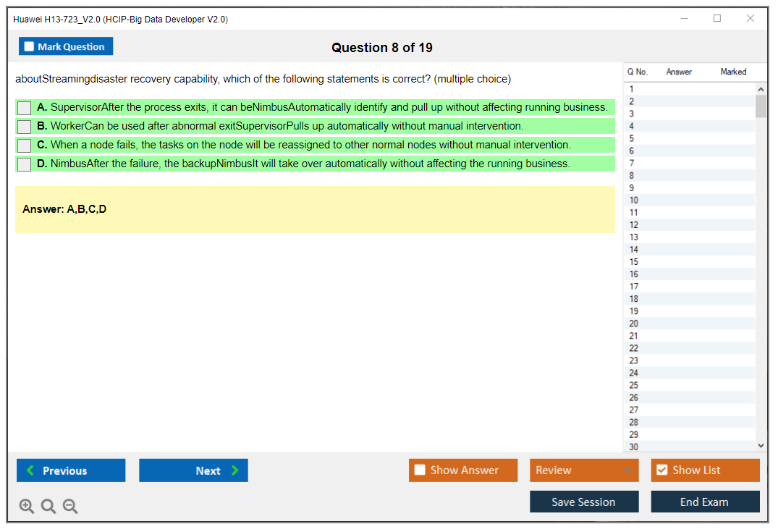Jump to question 8 in list

click(632, 176)
